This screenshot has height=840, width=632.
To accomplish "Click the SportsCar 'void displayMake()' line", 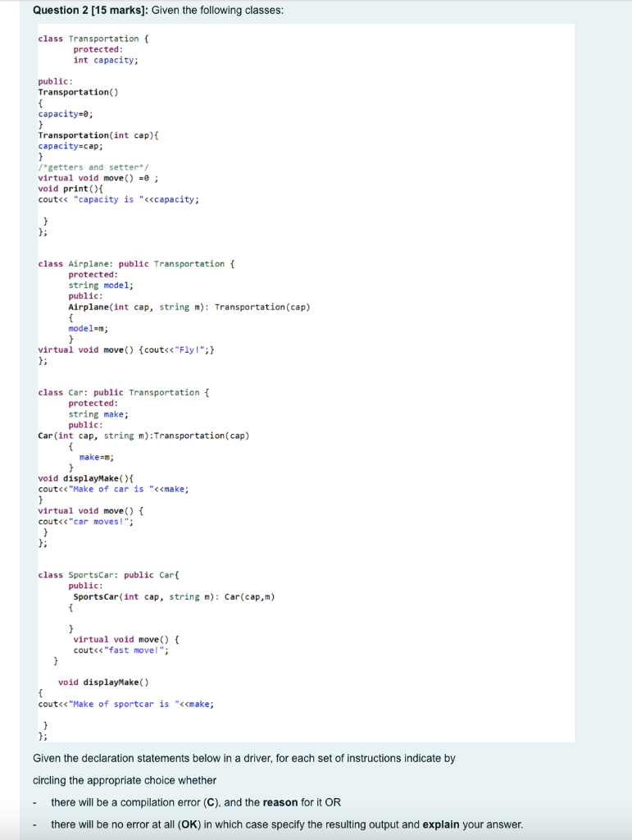I will 103,682.
